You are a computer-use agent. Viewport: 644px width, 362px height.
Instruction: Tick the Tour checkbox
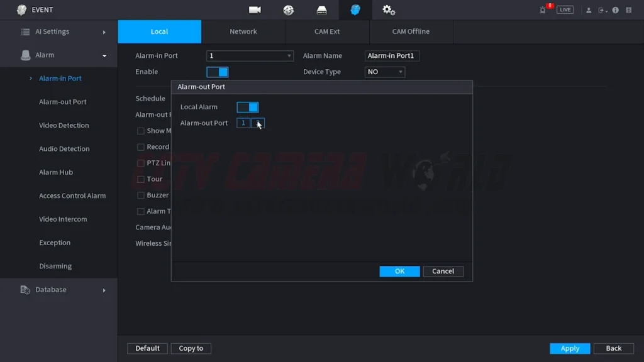141,179
